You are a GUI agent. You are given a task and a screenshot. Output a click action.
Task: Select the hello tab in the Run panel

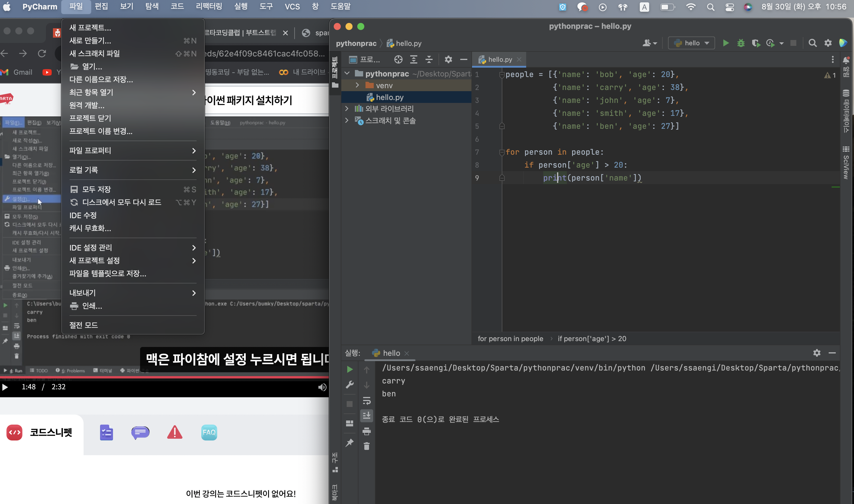[390, 353]
